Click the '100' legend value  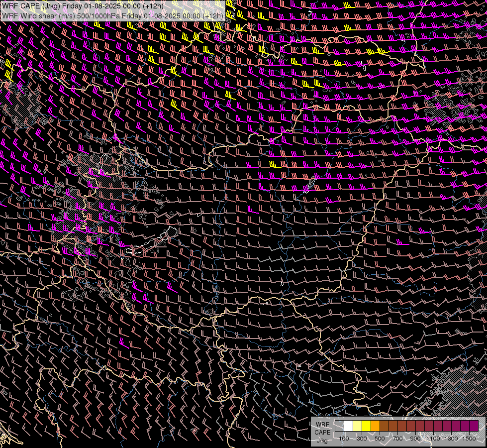(x=344, y=439)
